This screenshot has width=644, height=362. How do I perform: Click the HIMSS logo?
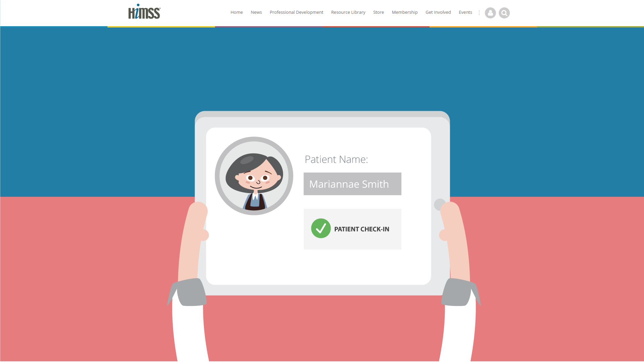(x=144, y=12)
